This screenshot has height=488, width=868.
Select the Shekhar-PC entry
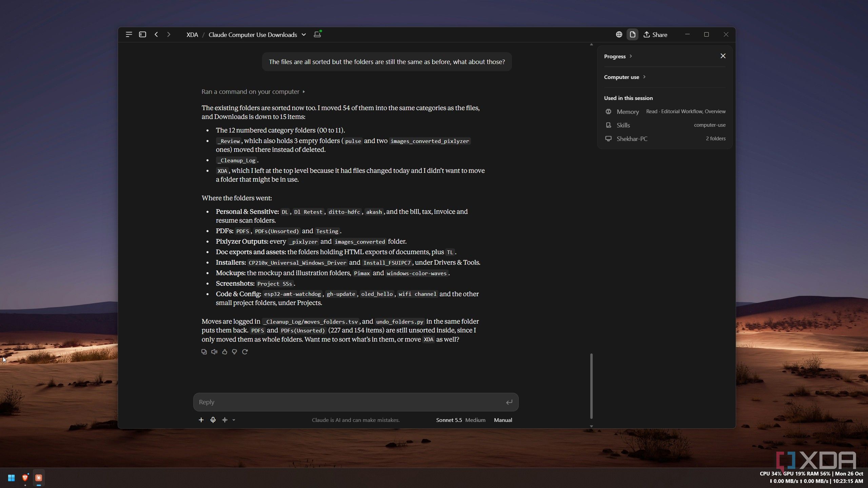(665, 139)
